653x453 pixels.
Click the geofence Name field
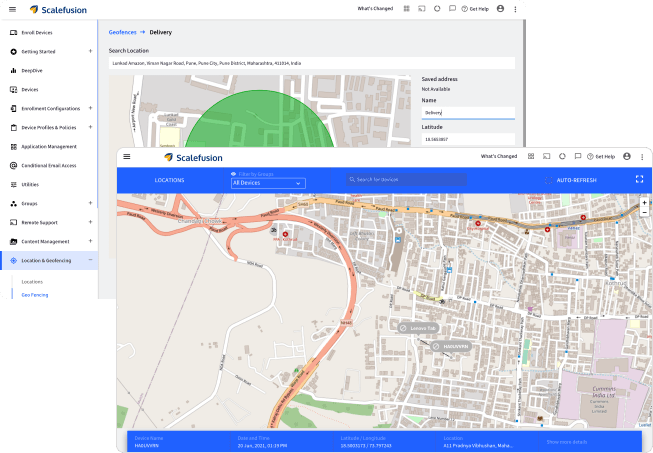coord(468,113)
